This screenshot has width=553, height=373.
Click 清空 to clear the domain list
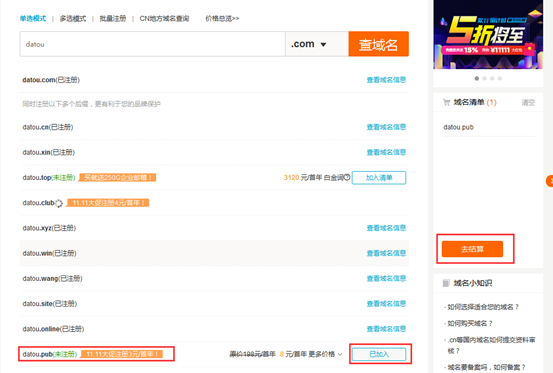pyautogui.click(x=528, y=103)
